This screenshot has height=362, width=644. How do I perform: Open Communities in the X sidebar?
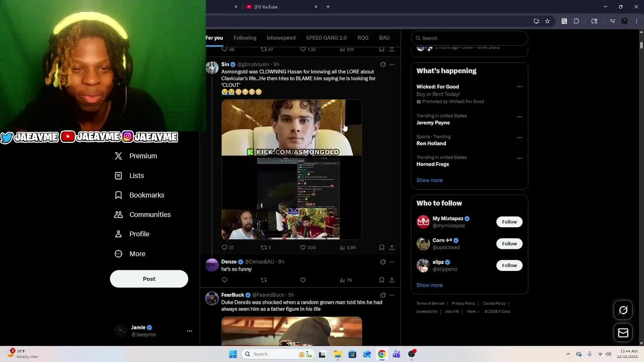click(143, 215)
